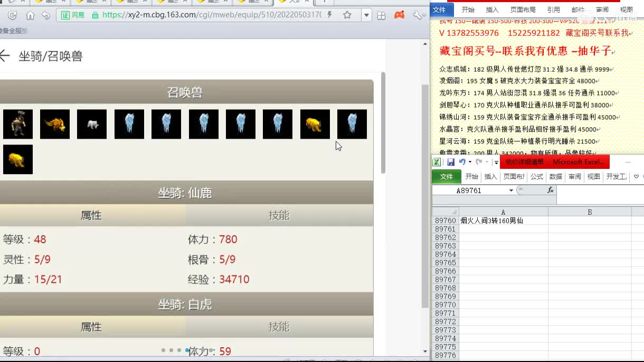Click the Excel application icon in title bar

tap(437, 162)
